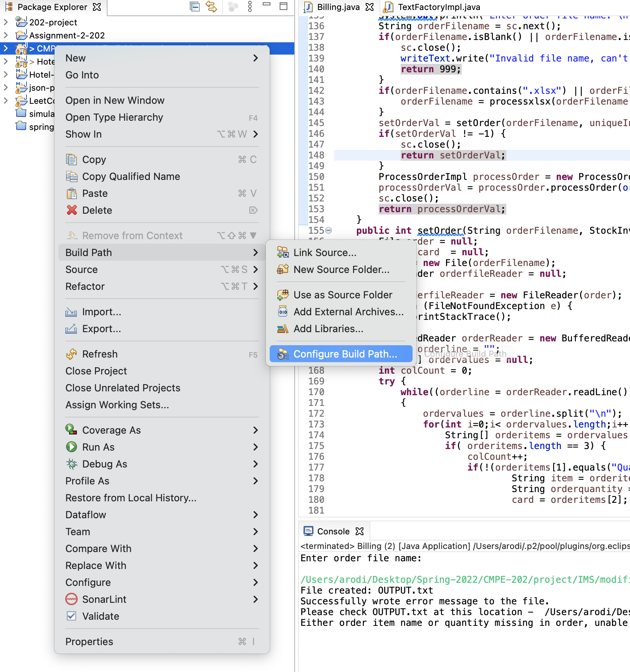Open the Team submenu

tap(162, 532)
